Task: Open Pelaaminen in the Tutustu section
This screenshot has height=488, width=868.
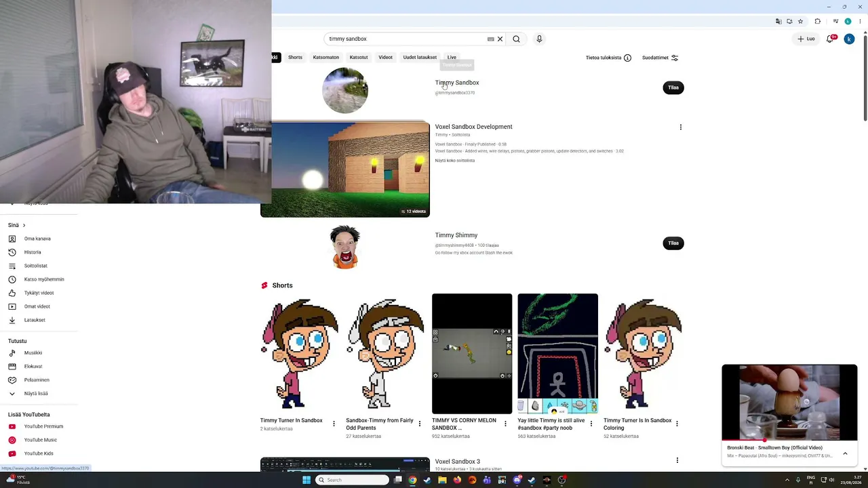Action: 37,380
